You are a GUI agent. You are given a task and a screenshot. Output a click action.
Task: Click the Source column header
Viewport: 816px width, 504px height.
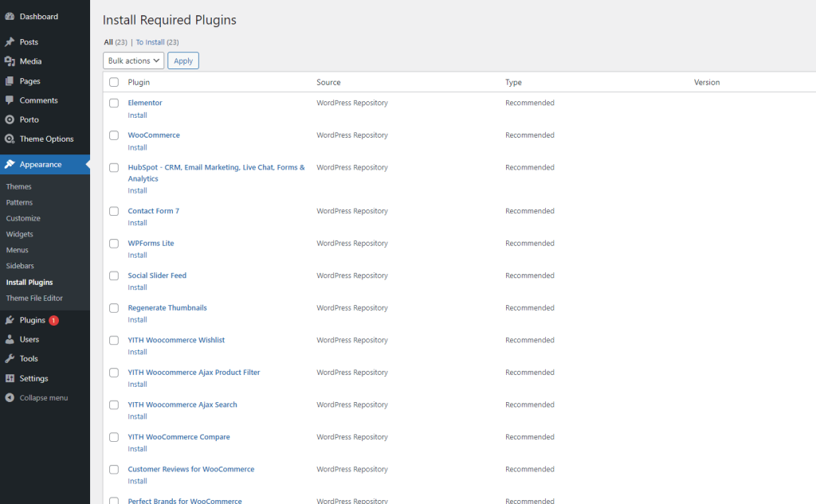[328, 82]
